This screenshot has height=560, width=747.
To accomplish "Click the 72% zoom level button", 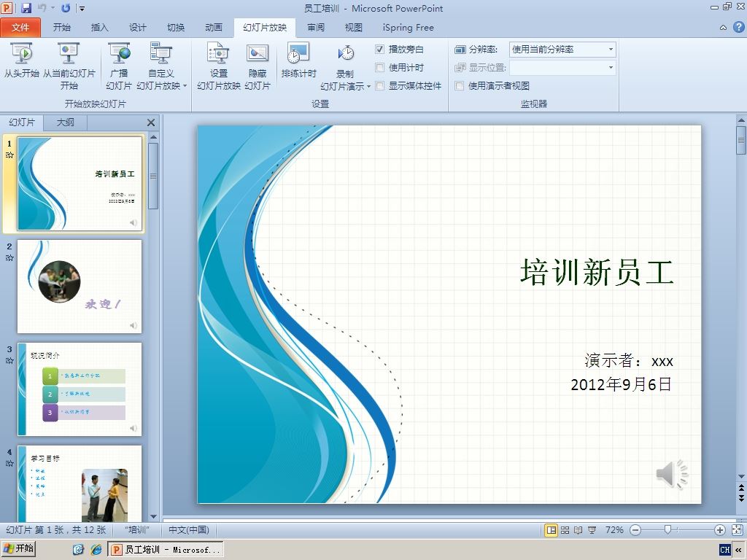I will (614, 530).
